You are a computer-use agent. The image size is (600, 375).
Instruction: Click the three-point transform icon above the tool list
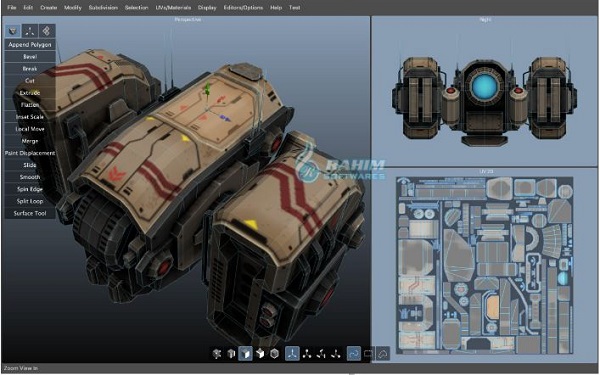click(x=29, y=31)
